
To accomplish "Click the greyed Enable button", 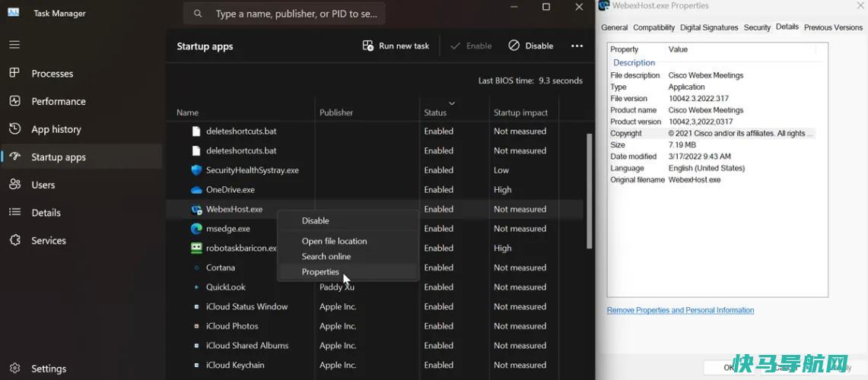I will 471,46.
